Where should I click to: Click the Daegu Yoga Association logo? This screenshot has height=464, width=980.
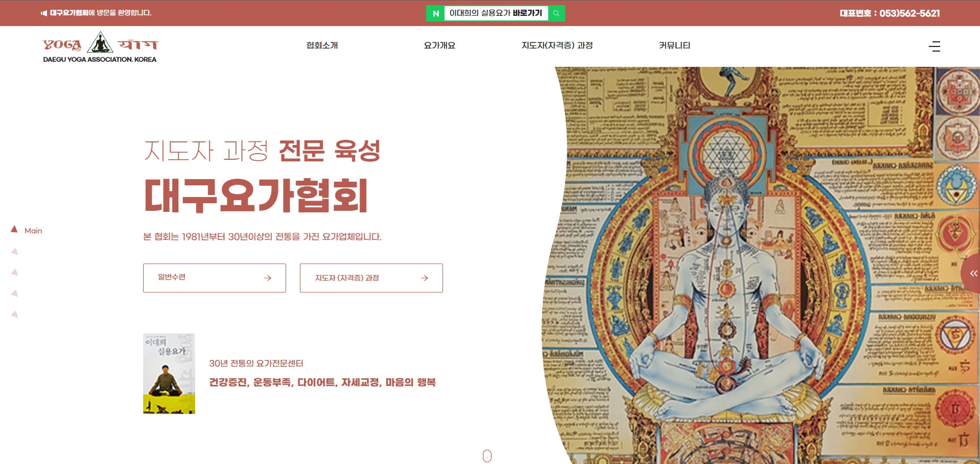pyautogui.click(x=100, y=47)
